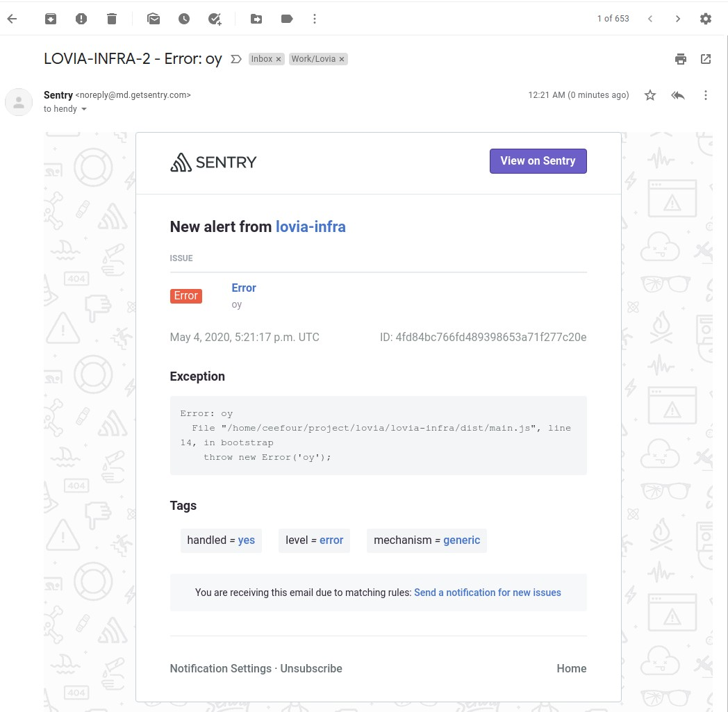The image size is (728, 712).
Task: Expand recipient details next to 'to hendy'
Action: click(84, 109)
